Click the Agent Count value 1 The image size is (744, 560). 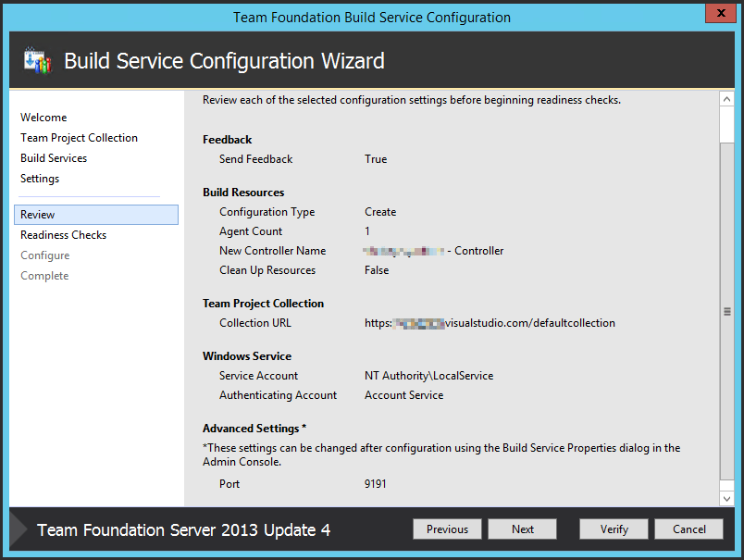(366, 231)
